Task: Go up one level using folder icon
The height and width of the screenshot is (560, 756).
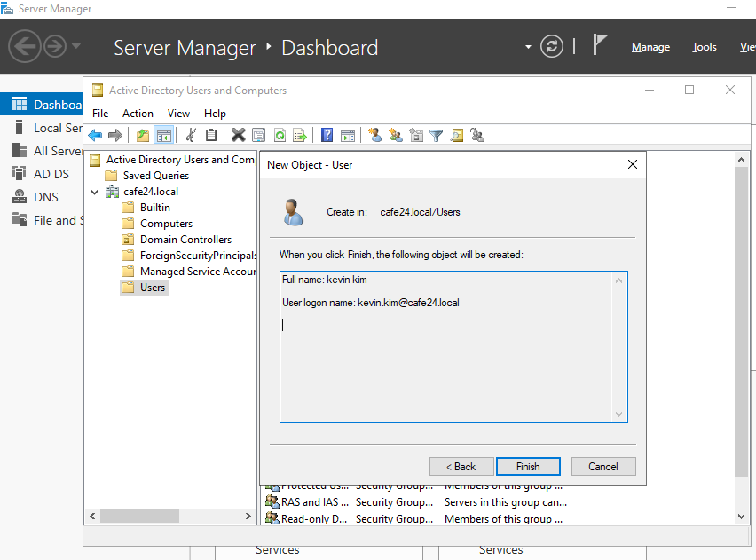Action: [143, 136]
